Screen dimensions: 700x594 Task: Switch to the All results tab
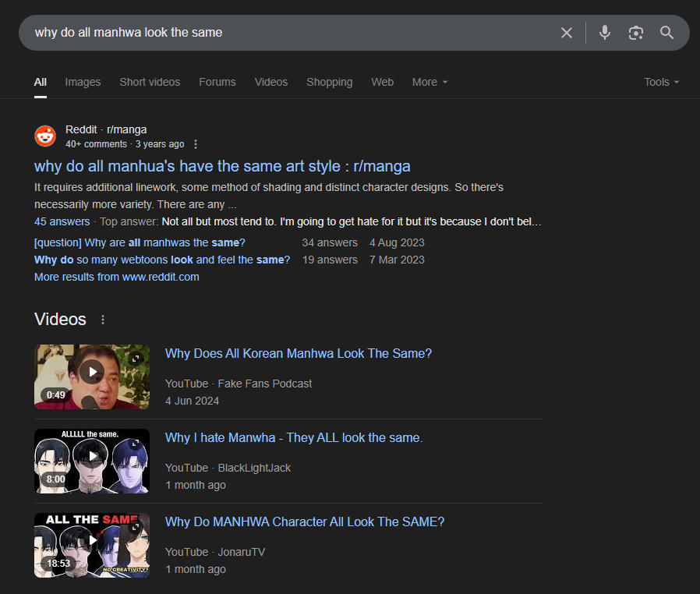pos(41,82)
